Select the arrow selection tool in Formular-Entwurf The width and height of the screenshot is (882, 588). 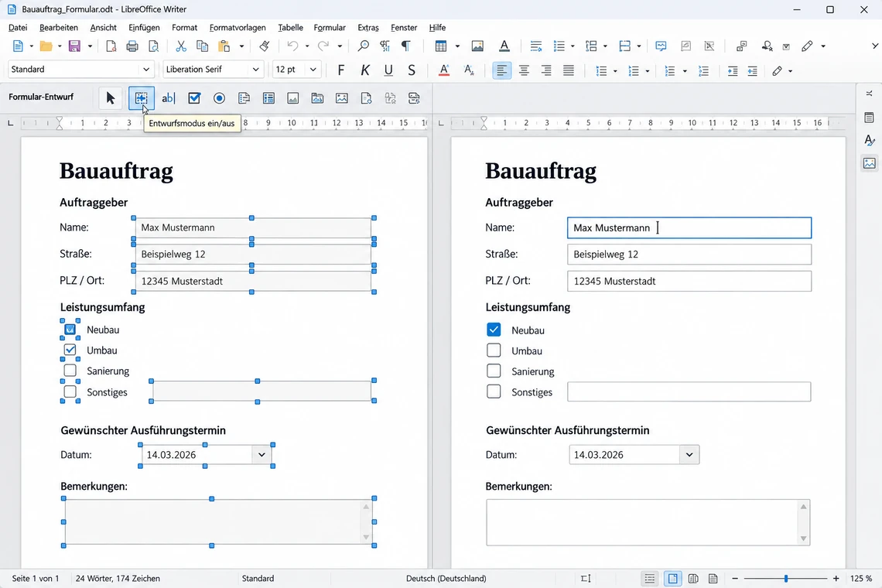(x=110, y=98)
